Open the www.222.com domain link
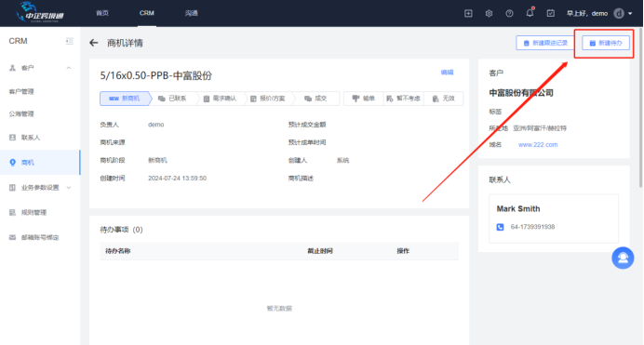The image size is (644, 345). point(538,144)
